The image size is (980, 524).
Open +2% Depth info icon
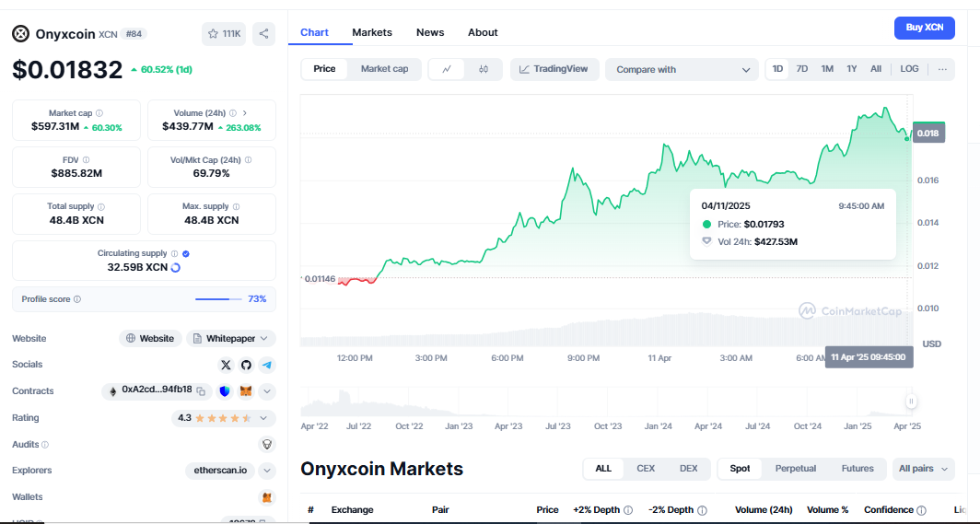[628, 510]
